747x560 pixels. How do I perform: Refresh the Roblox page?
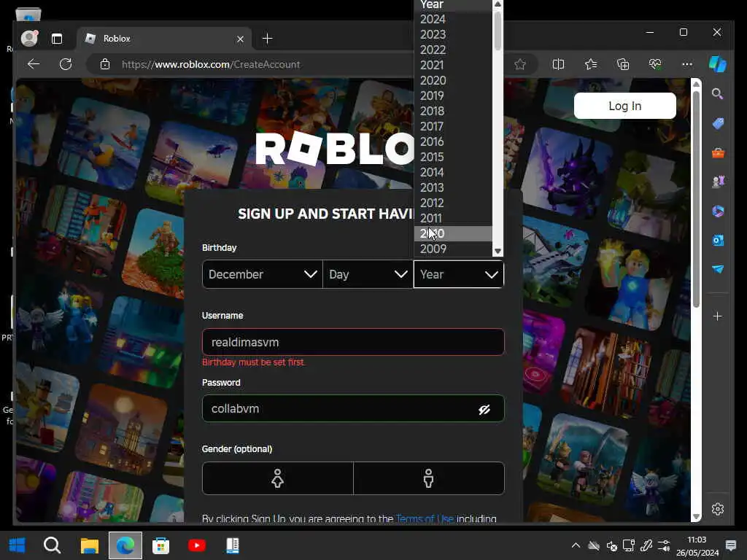66,64
